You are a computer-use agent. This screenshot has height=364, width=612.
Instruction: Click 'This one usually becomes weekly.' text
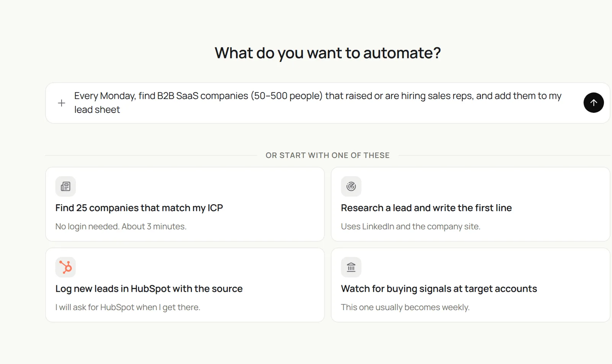pyautogui.click(x=405, y=307)
